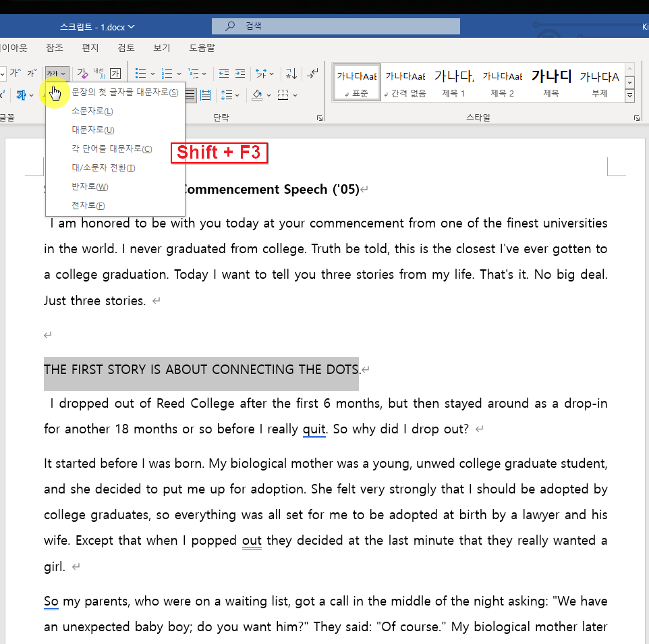Click the underlined word "So" in document
Viewport: 649px width, 644px height.
[51, 601]
